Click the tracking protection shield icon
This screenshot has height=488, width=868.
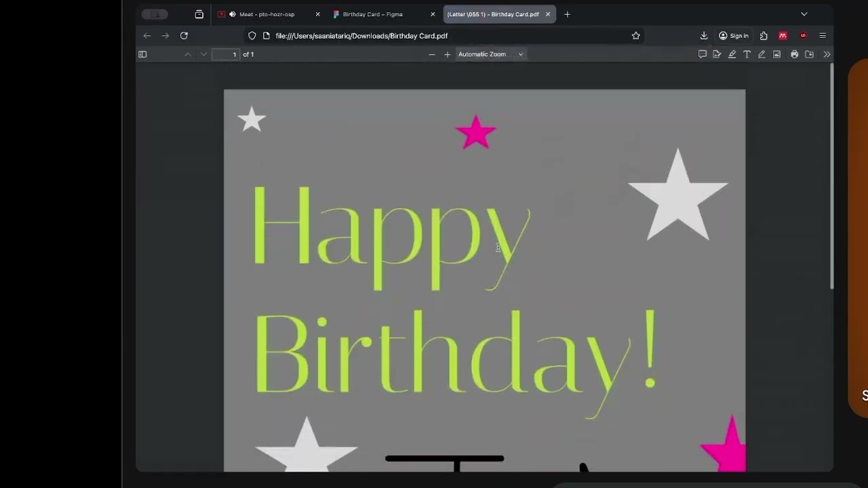252,35
